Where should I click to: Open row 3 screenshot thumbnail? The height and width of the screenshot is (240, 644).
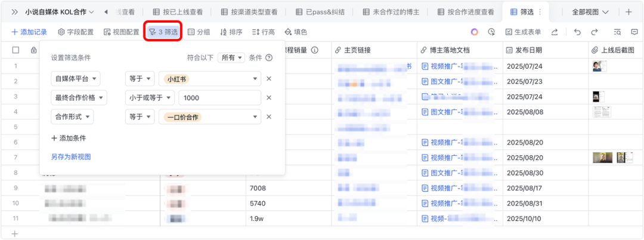coord(599,97)
